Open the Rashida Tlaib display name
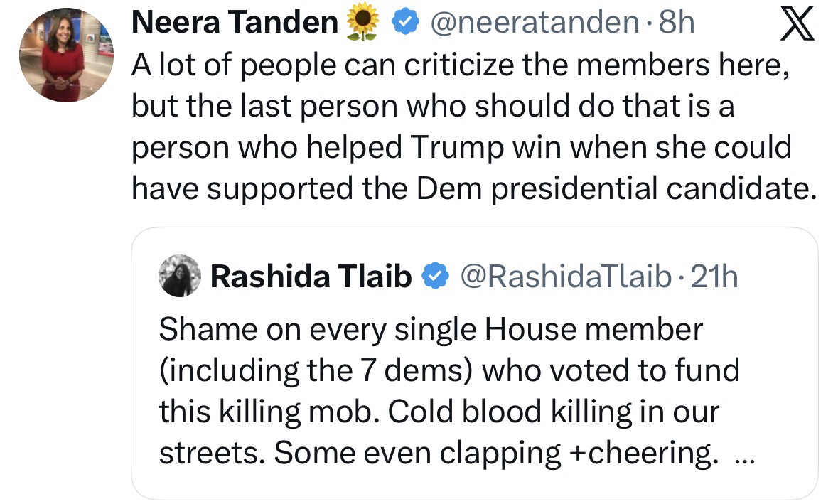The image size is (838, 504). [x=311, y=276]
